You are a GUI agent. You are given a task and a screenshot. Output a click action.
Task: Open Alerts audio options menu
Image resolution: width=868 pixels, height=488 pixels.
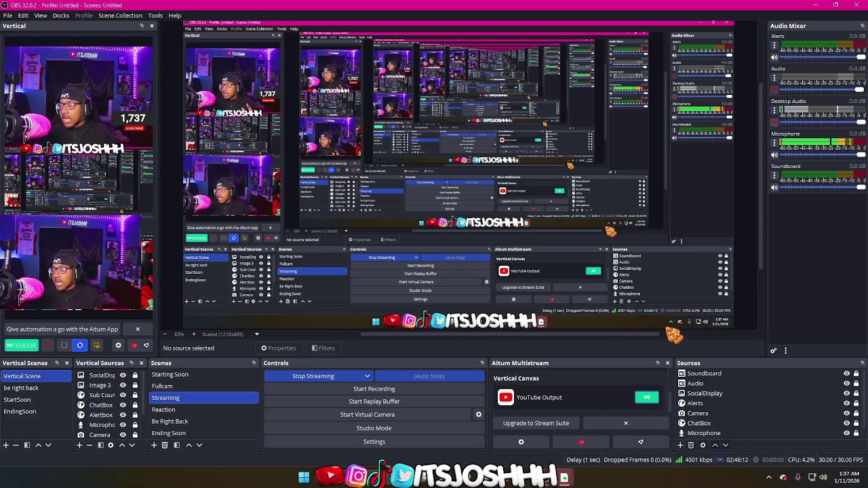[774, 45]
